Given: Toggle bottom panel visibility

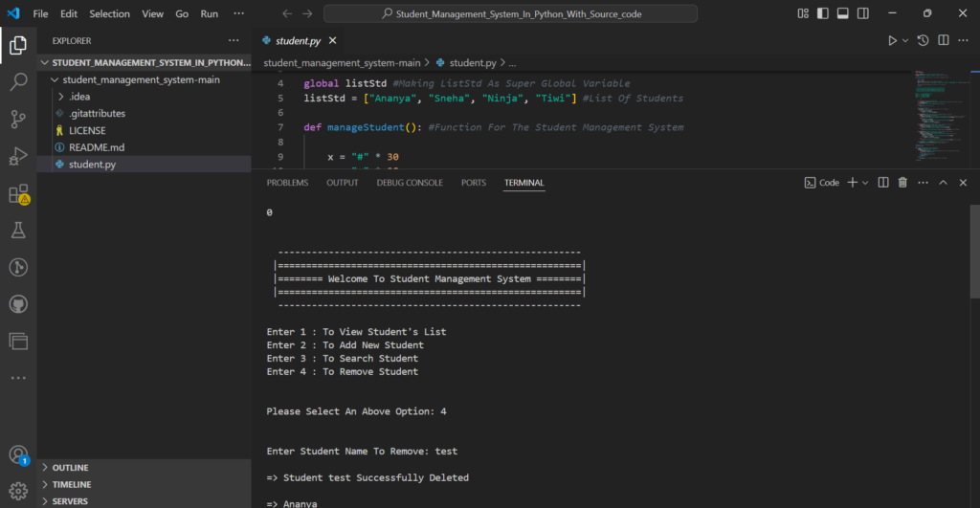Looking at the screenshot, I should point(843,13).
